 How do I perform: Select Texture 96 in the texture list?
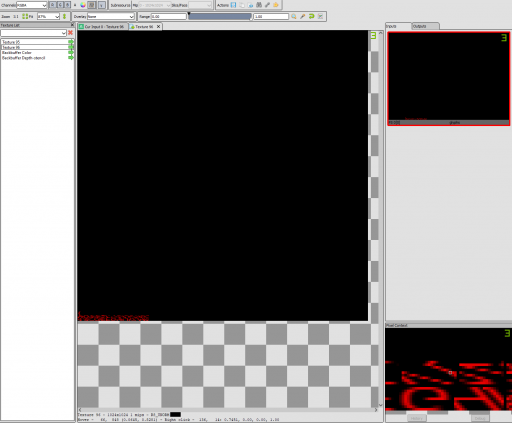35,47
